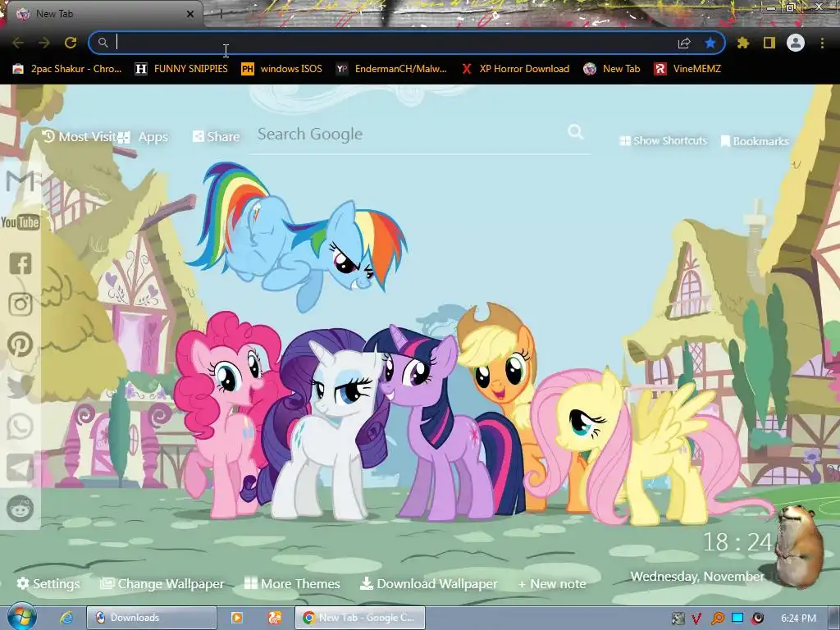This screenshot has height=630, width=840.
Task: Click the Share button
Action: coord(216,137)
